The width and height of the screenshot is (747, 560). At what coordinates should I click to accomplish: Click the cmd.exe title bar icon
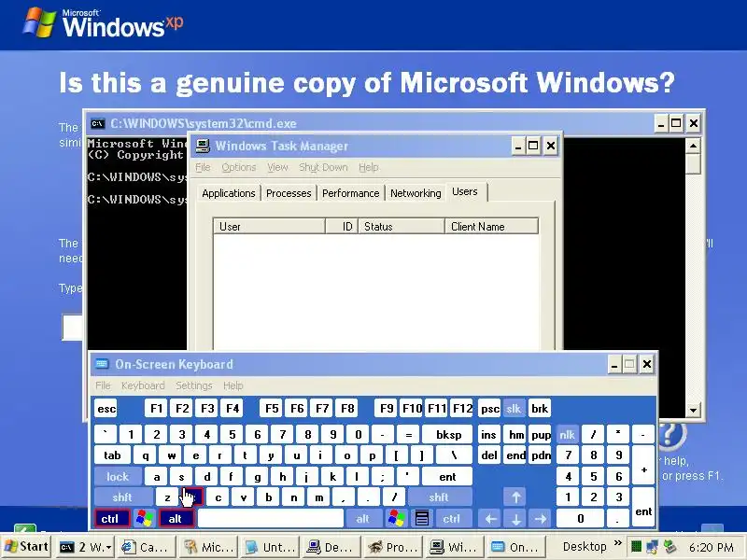tap(98, 124)
